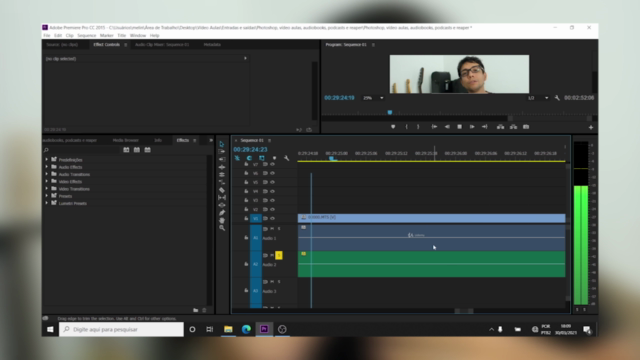Viewport: 640px width, 360px height.
Task: Click the Extract button
Action: click(x=513, y=127)
